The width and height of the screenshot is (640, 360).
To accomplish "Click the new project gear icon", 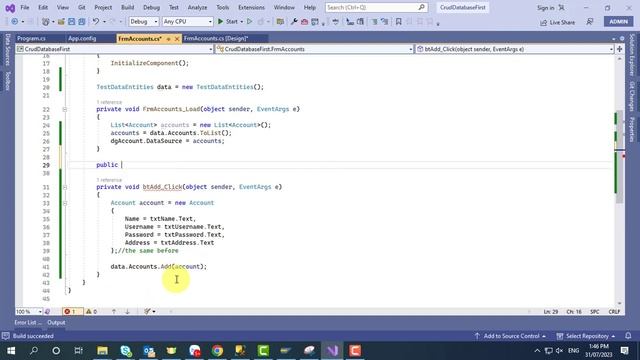I will click(x=45, y=22).
